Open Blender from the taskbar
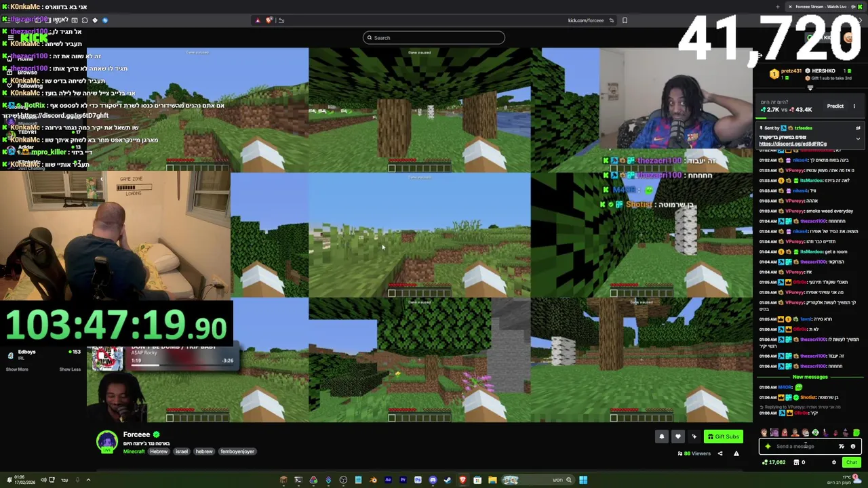This screenshot has width=868, height=488. tap(374, 480)
